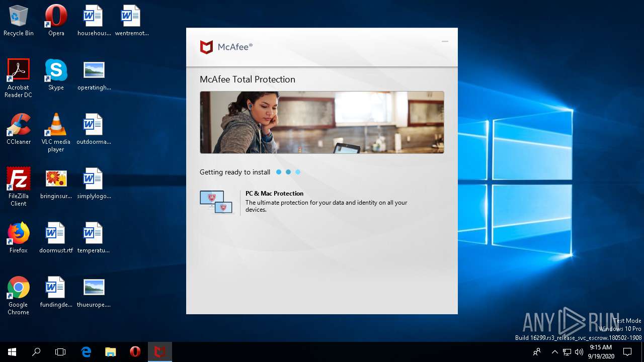Minimize the McAfee installer window
Image resolution: width=644 pixels, height=362 pixels.
(x=445, y=41)
